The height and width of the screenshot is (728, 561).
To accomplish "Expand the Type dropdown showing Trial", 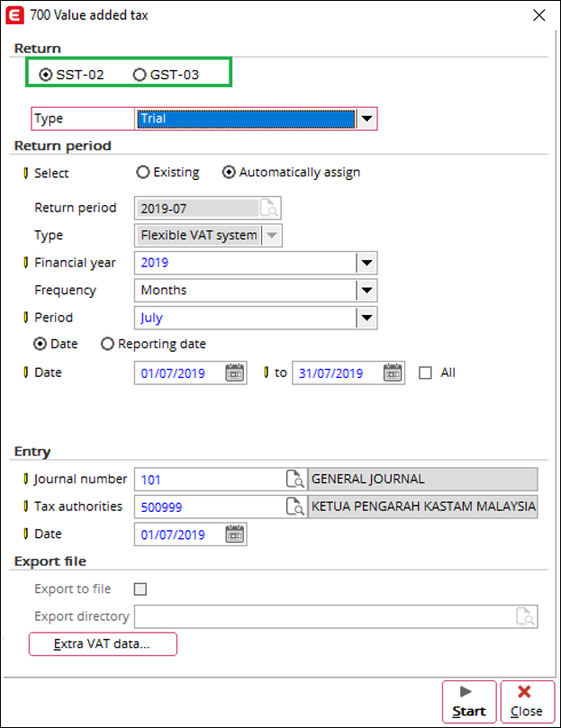I will pyautogui.click(x=366, y=119).
